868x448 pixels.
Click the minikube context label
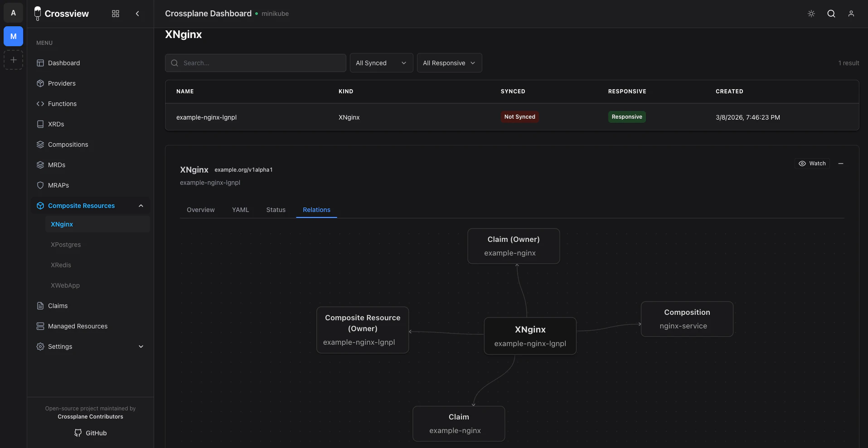tap(275, 14)
